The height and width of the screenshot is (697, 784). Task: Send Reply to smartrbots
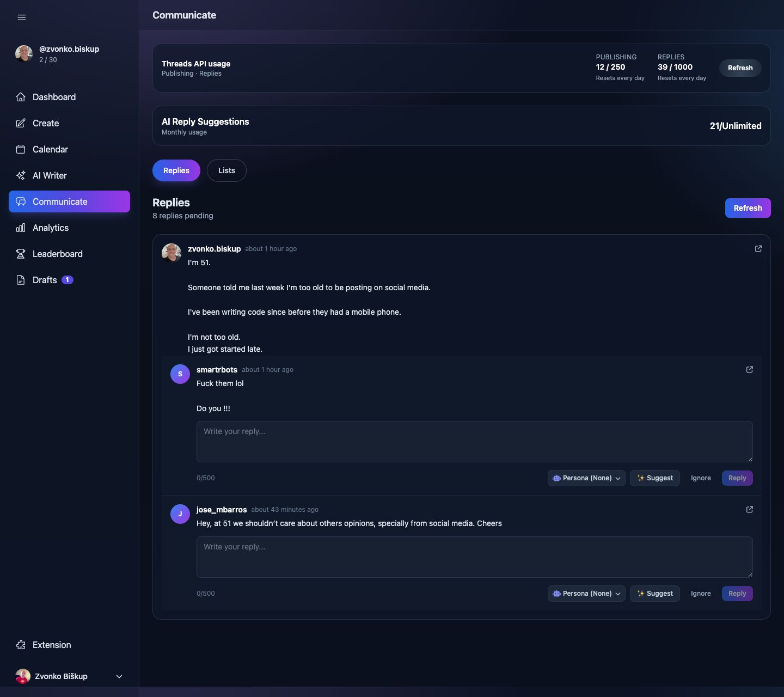(737, 478)
